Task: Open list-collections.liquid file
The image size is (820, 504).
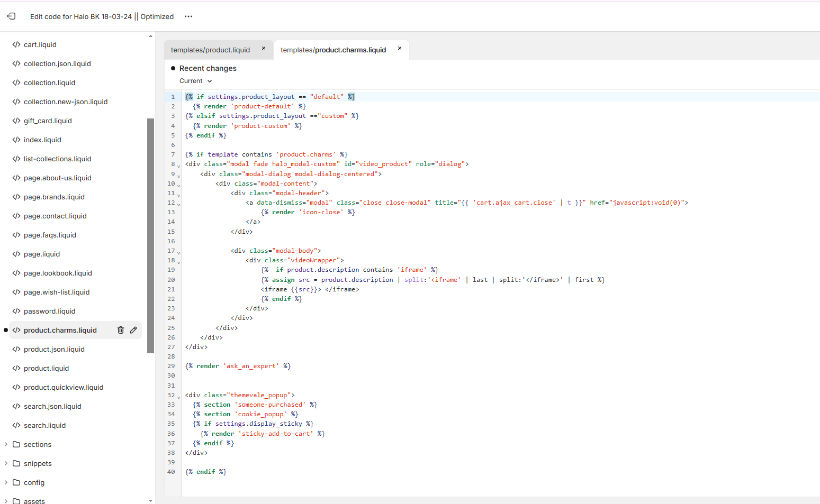Action: coord(57,159)
